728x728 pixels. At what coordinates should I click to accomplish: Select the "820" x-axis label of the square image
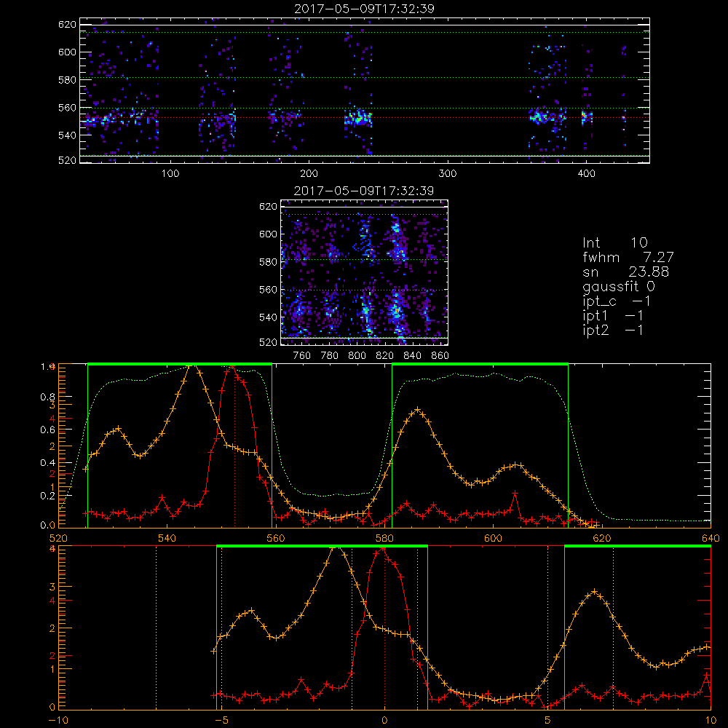[385, 356]
